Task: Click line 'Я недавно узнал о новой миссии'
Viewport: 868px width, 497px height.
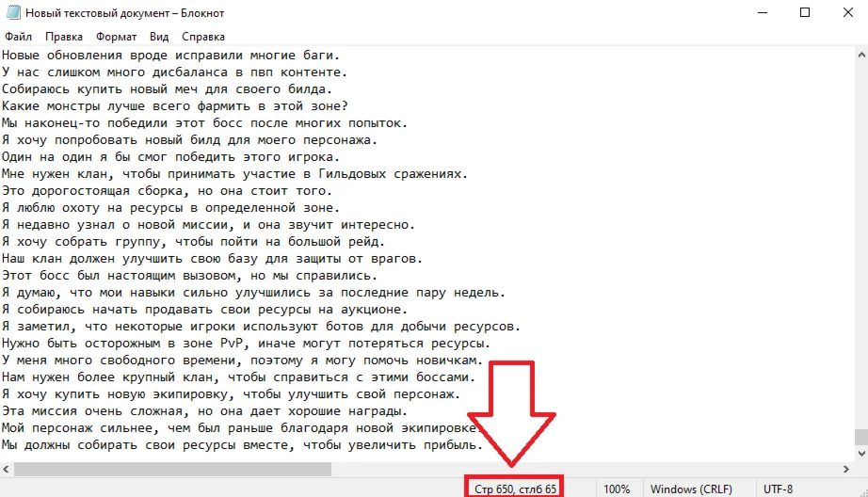Action: [209, 225]
